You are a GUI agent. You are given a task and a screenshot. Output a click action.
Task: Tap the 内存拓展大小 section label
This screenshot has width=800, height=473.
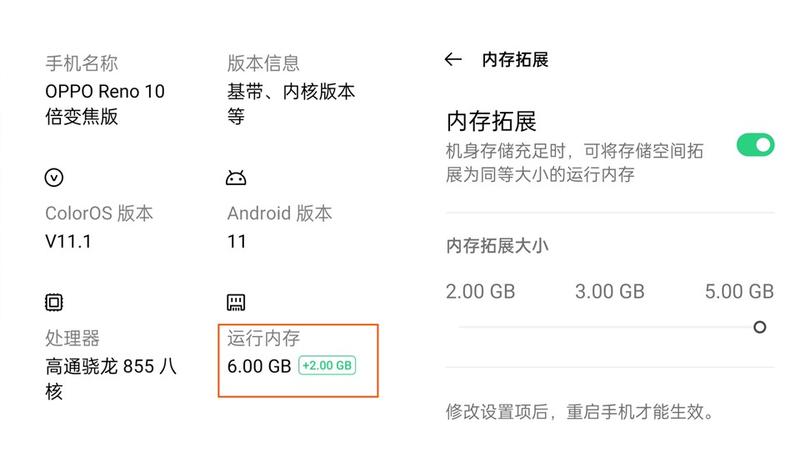(497, 246)
